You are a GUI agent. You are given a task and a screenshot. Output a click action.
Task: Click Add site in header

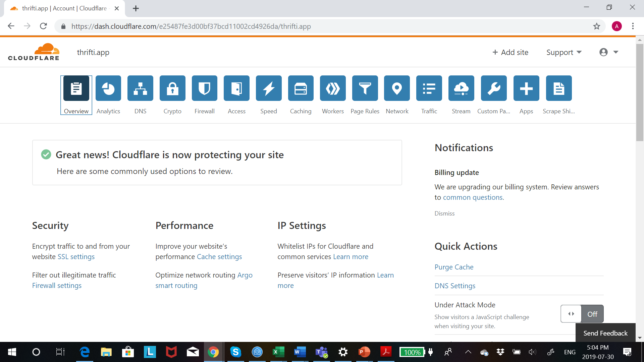click(x=510, y=52)
